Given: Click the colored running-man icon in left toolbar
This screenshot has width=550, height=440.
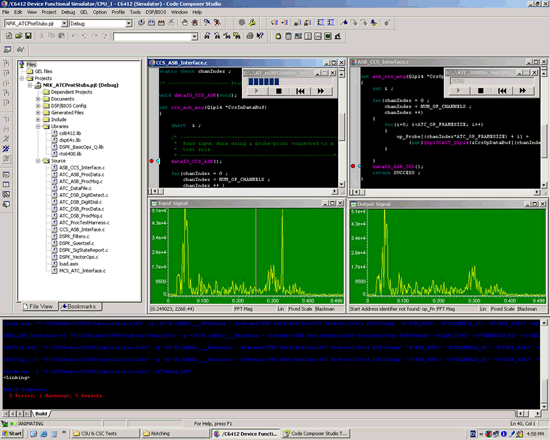Looking at the screenshot, I should coord(6,148).
